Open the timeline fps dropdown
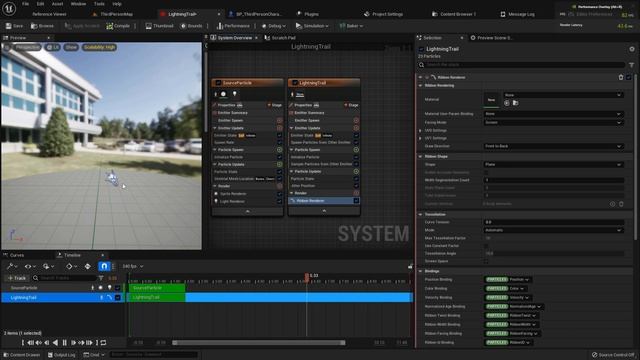Image resolution: width=640 pixels, height=360 pixels. coord(133,266)
